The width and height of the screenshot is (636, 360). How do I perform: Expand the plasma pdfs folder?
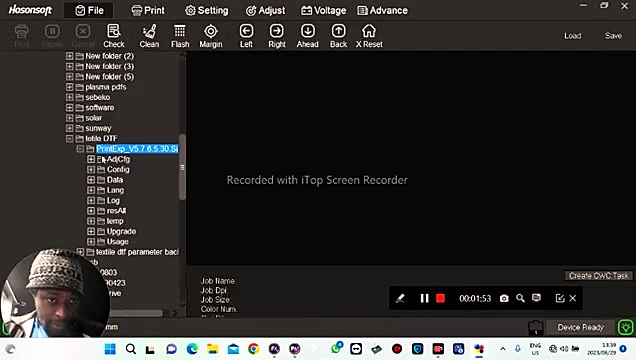(70, 87)
